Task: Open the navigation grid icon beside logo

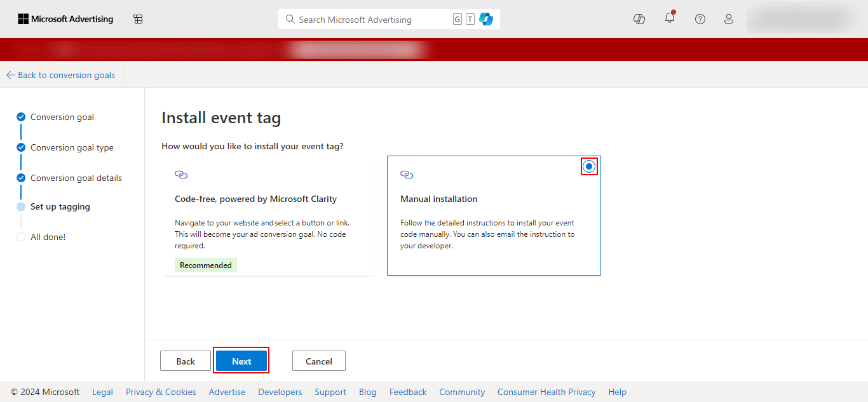Action: pyautogui.click(x=138, y=19)
